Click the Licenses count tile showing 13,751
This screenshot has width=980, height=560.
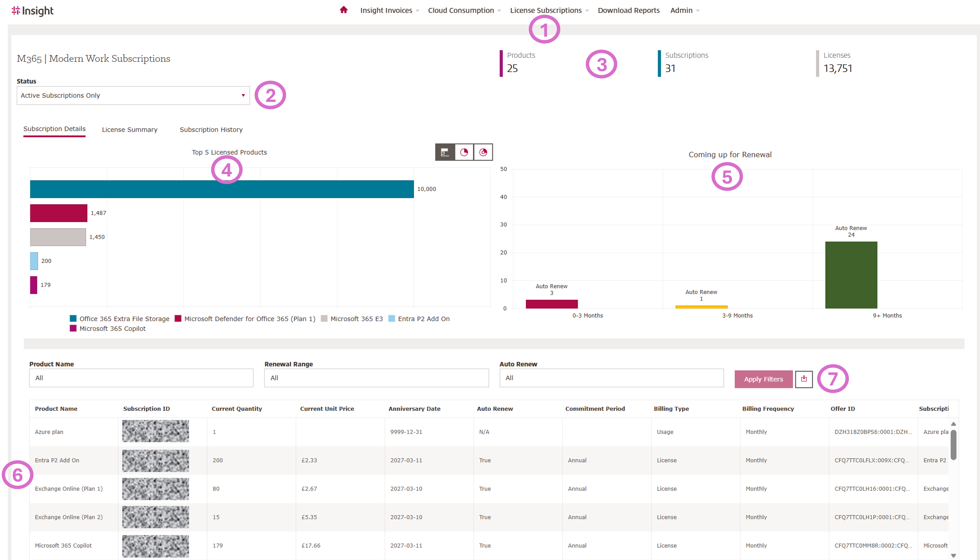pos(834,63)
